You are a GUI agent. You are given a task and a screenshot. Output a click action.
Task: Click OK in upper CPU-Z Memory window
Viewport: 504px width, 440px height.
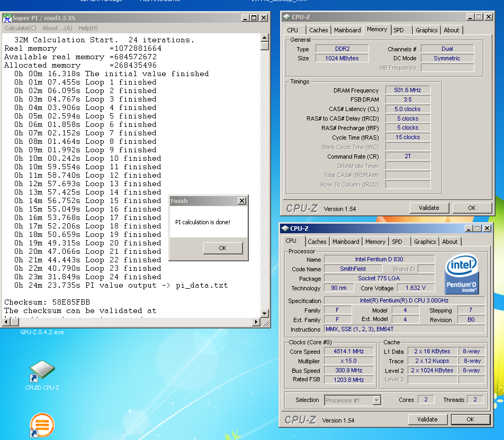pyautogui.click(x=472, y=208)
